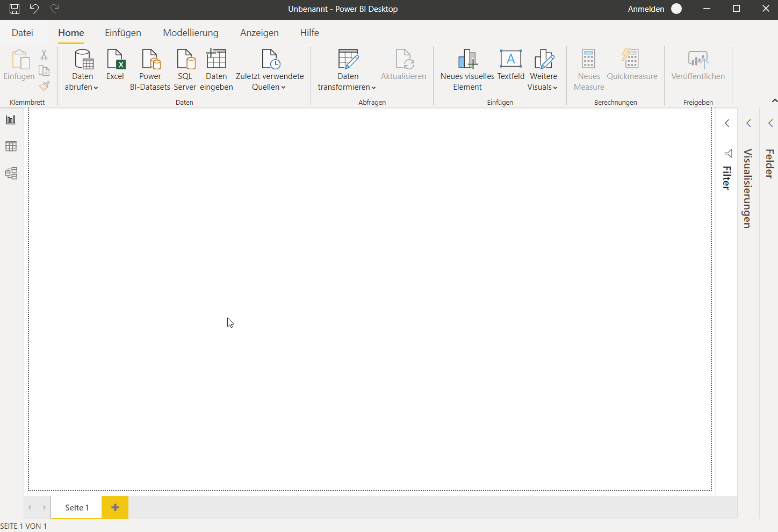Connect to SQL Server source
Screen dimensions: 778x532
click(x=185, y=70)
